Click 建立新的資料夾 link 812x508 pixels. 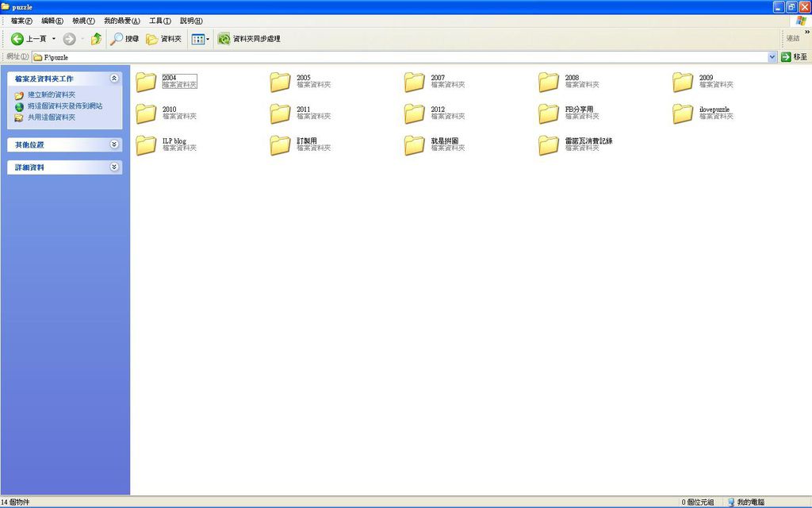pos(52,95)
